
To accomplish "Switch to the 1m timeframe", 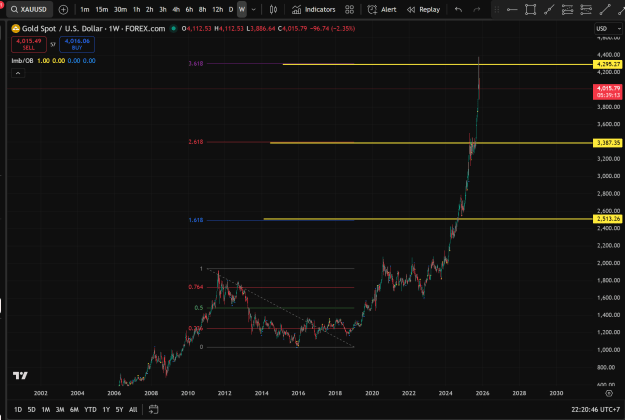I will pos(85,10).
